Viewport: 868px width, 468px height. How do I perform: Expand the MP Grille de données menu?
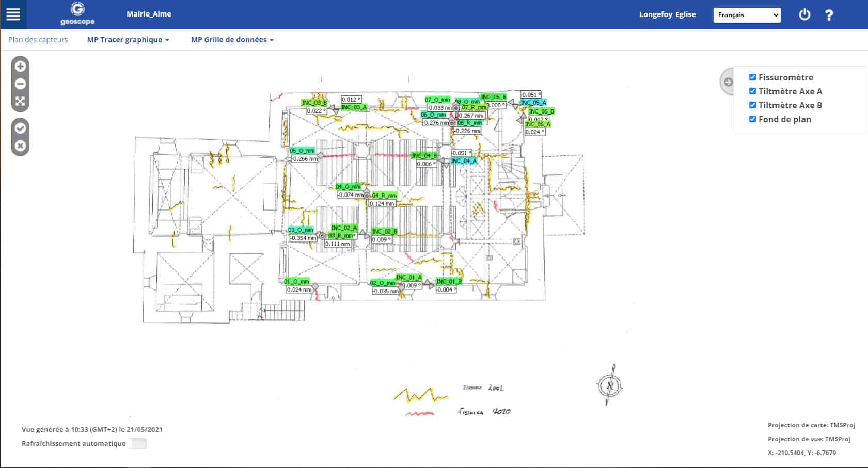pos(232,40)
